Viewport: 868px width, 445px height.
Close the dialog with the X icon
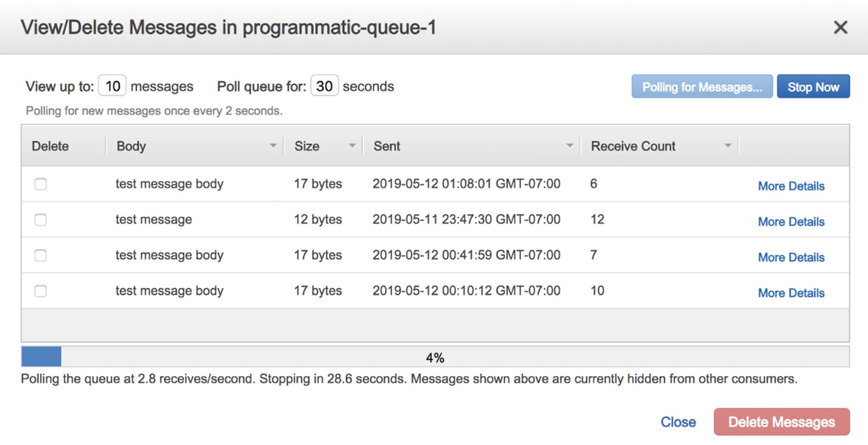[x=840, y=27]
